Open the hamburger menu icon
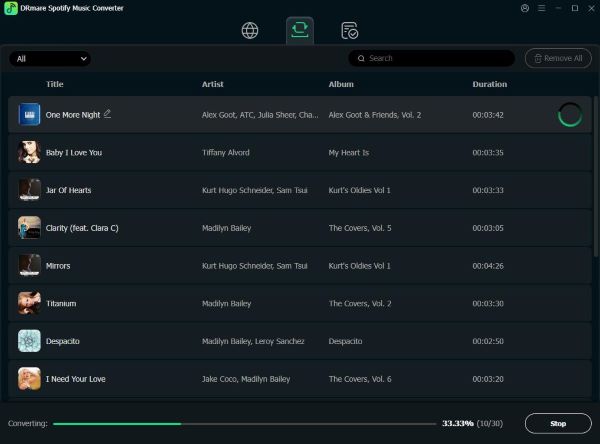The width and height of the screenshot is (600, 444). click(x=541, y=8)
